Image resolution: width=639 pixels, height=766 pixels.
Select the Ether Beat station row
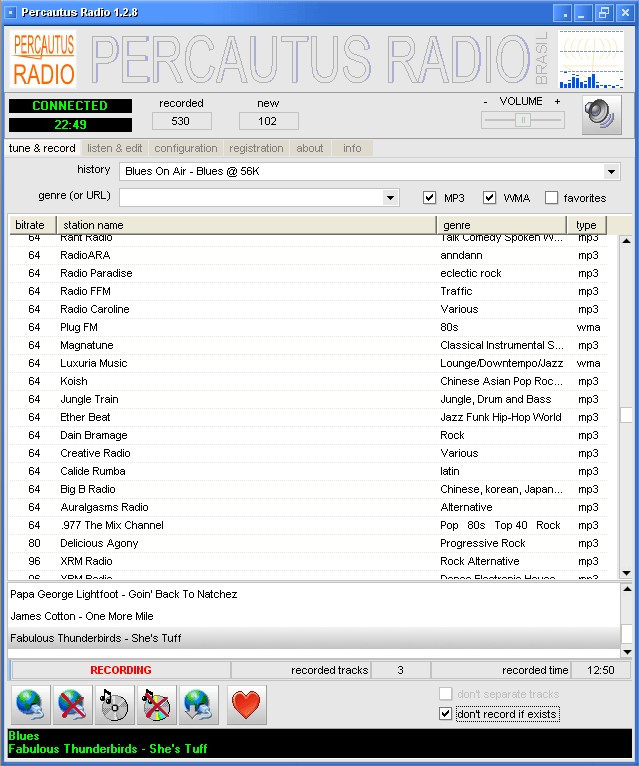pos(309,417)
